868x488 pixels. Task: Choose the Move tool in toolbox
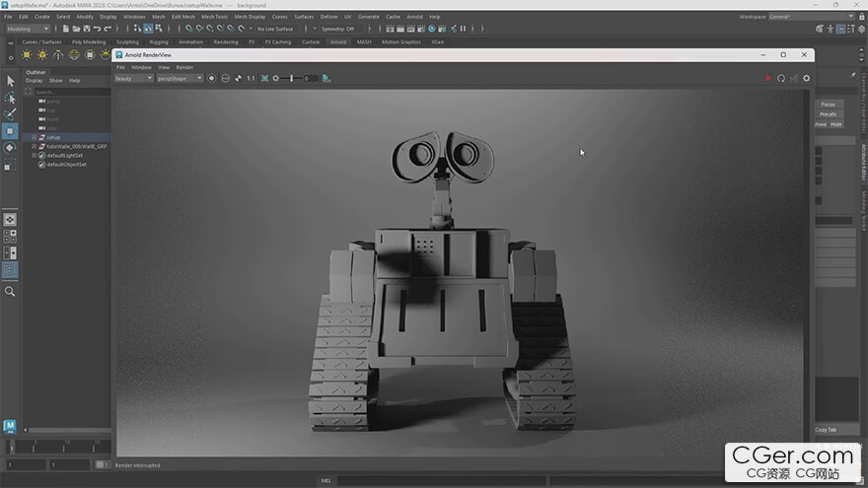pos(10,131)
